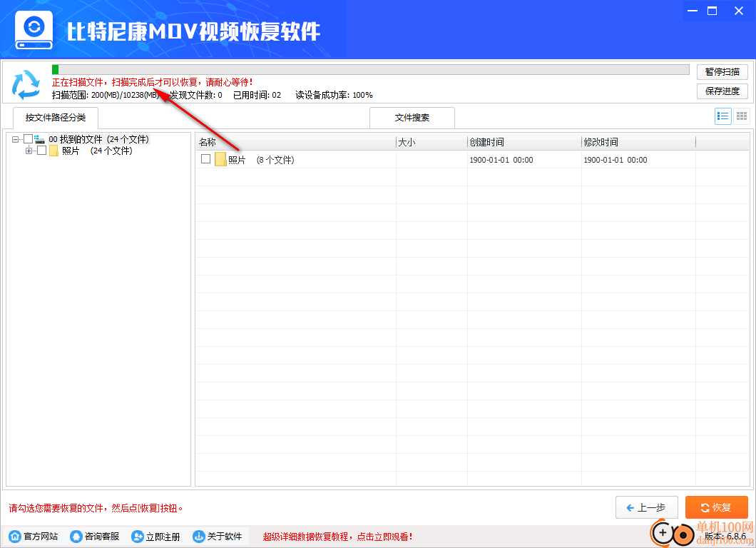Screen dimensions: 756x548
Task: Open 咨询客服 link
Action: (102, 537)
